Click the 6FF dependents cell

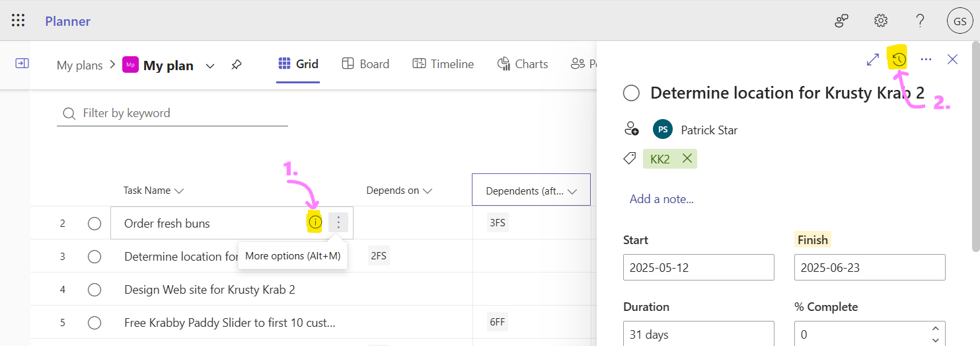(x=498, y=322)
